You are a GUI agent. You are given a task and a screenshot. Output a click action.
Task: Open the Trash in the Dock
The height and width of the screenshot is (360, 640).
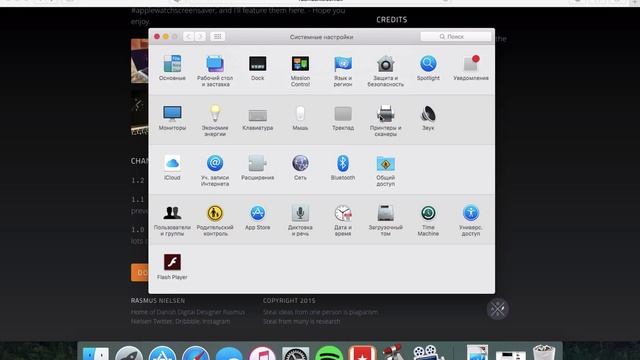544,353
